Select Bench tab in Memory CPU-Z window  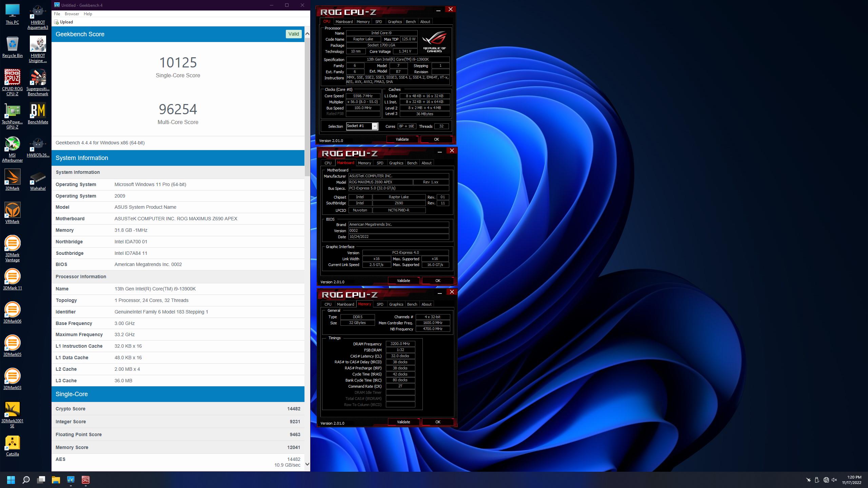(412, 304)
